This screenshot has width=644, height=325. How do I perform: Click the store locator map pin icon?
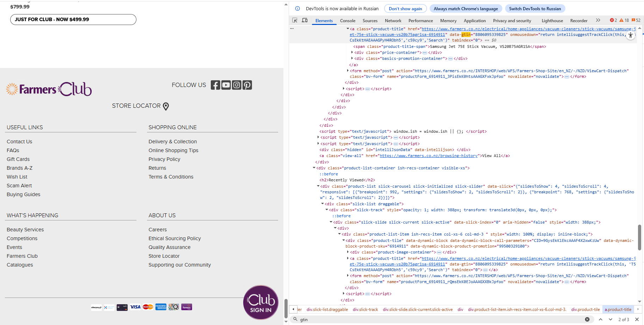tap(166, 106)
